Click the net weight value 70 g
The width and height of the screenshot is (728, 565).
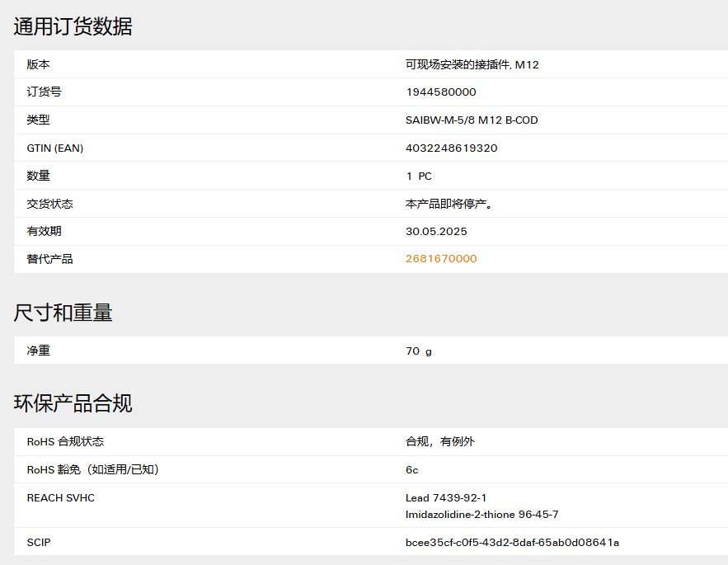(x=419, y=351)
